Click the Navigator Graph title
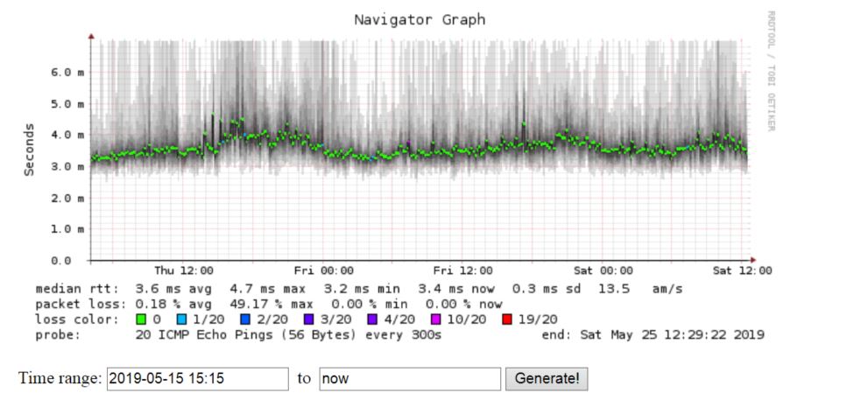The width and height of the screenshot is (868, 414). pyautogui.click(x=420, y=20)
